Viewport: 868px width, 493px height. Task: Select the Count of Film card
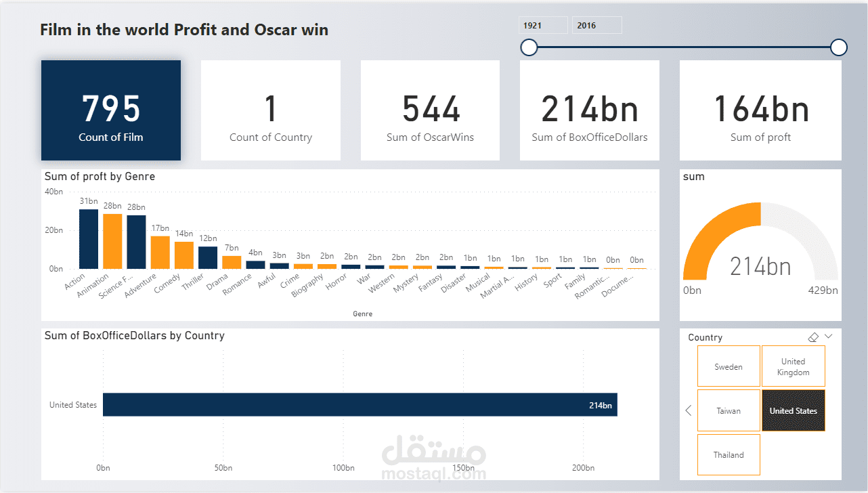pyautogui.click(x=111, y=110)
